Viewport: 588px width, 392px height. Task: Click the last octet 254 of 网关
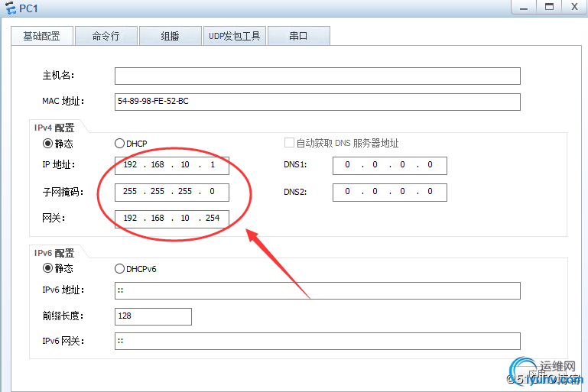[x=213, y=218]
